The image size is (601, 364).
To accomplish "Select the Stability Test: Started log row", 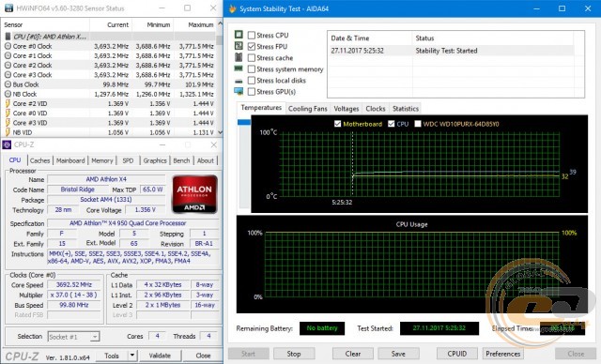I will pos(452,51).
